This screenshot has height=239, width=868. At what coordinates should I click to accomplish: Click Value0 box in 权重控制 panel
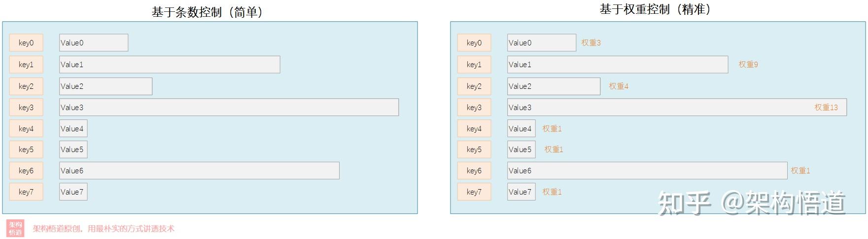(x=541, y=43)
